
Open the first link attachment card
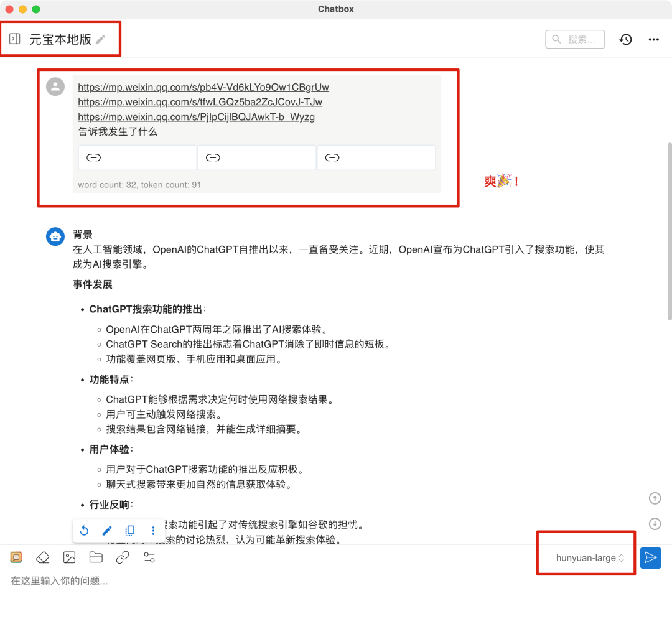click(137, 157)
